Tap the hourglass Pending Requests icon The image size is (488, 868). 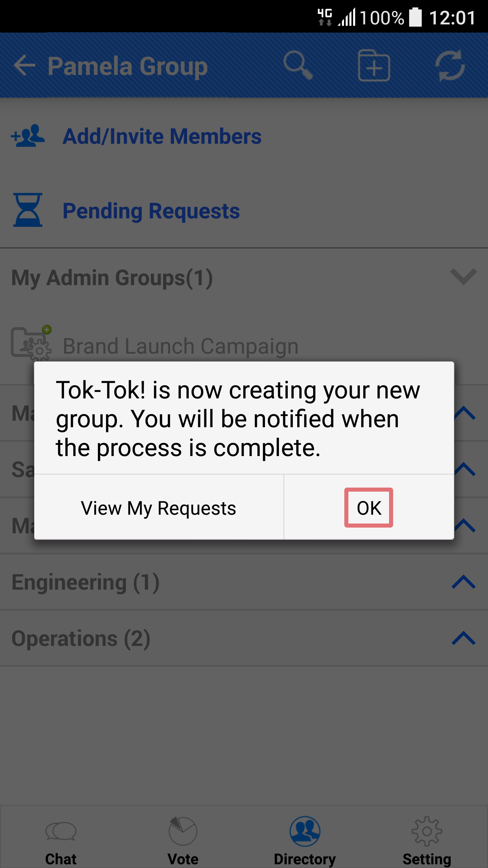click(x=28, y=210)
